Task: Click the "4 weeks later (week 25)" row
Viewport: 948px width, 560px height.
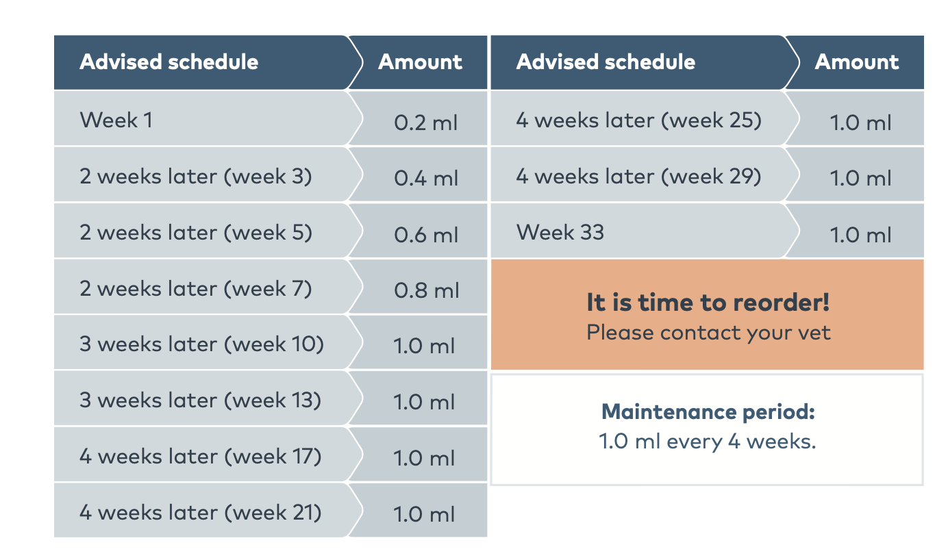Action: [638, 120]
